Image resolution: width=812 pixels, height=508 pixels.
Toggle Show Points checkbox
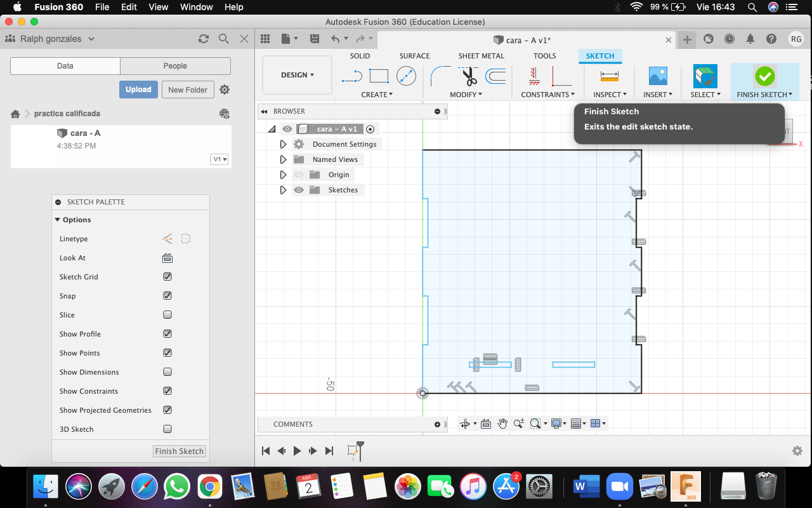point(167,353)
